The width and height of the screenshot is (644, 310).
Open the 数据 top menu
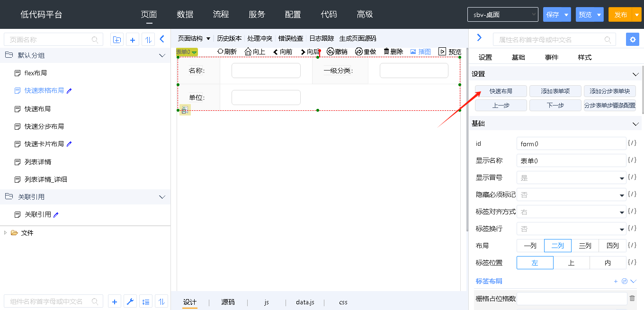point(185,15)
